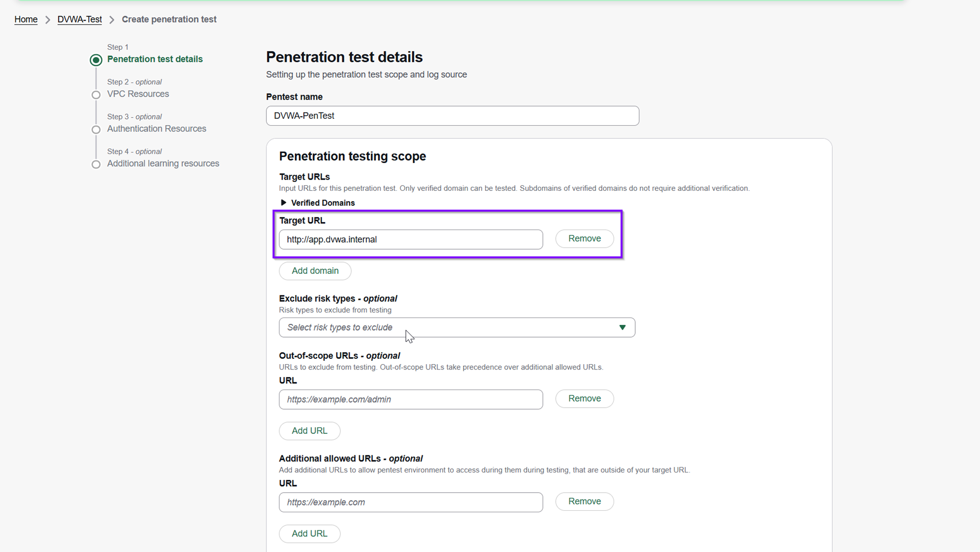Click the out-of-scope URL input with example.com/admin

[x=411, y=399]
